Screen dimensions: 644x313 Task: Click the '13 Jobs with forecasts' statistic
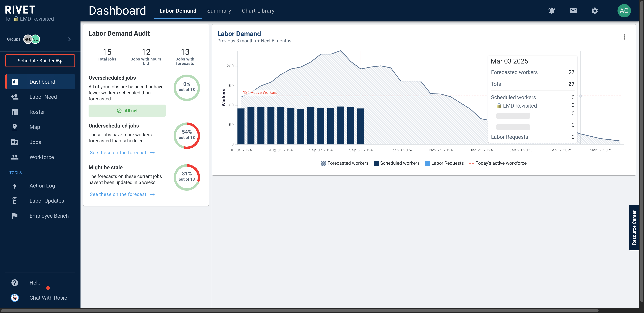pyautogui.click(x=185, y=57)
